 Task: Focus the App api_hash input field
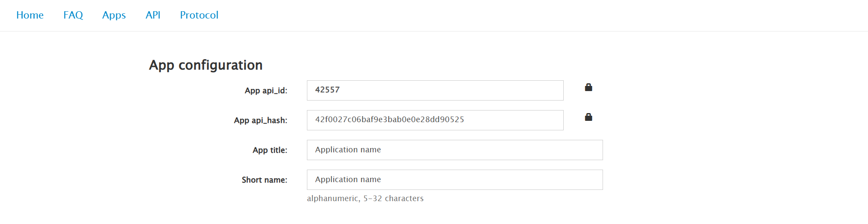(435, 120)
